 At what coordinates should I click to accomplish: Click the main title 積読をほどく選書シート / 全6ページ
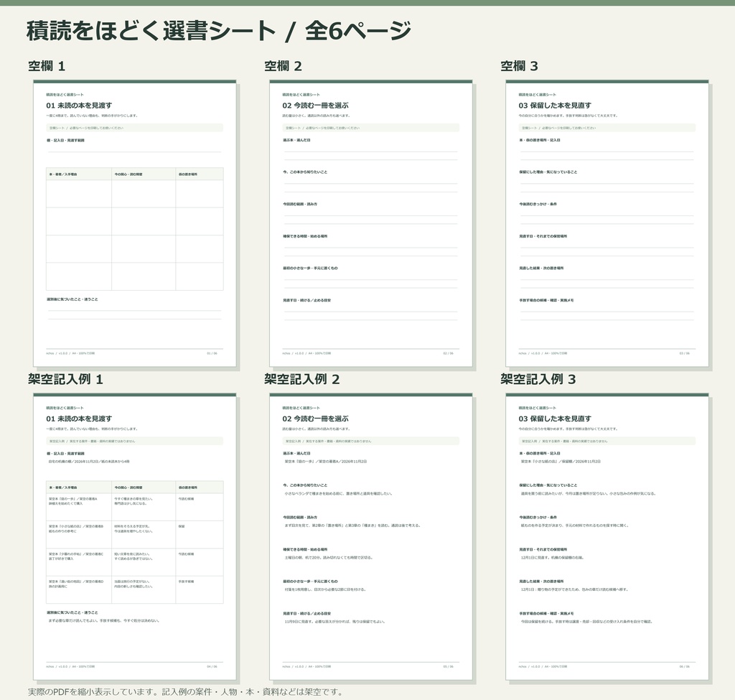pos(219,31)
